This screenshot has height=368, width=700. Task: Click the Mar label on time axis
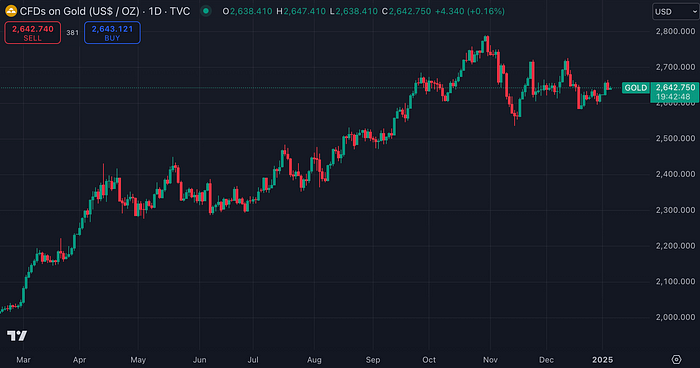coord(23,360)
